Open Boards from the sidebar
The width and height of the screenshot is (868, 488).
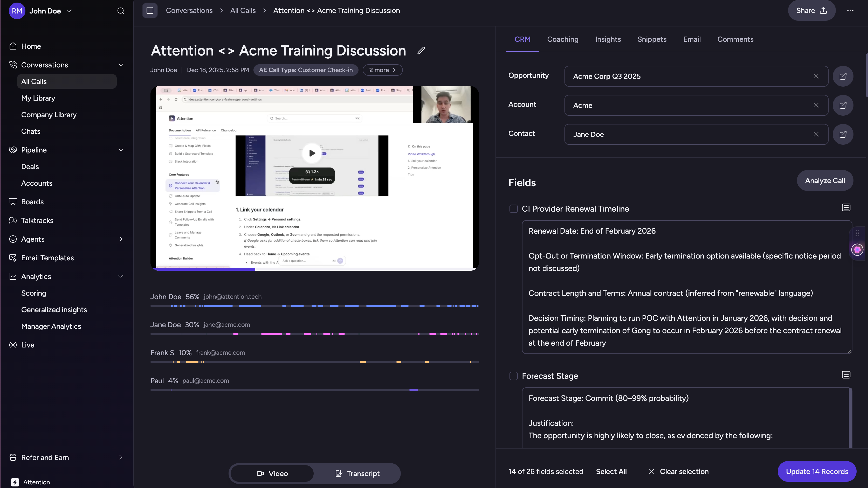[32, 202]
